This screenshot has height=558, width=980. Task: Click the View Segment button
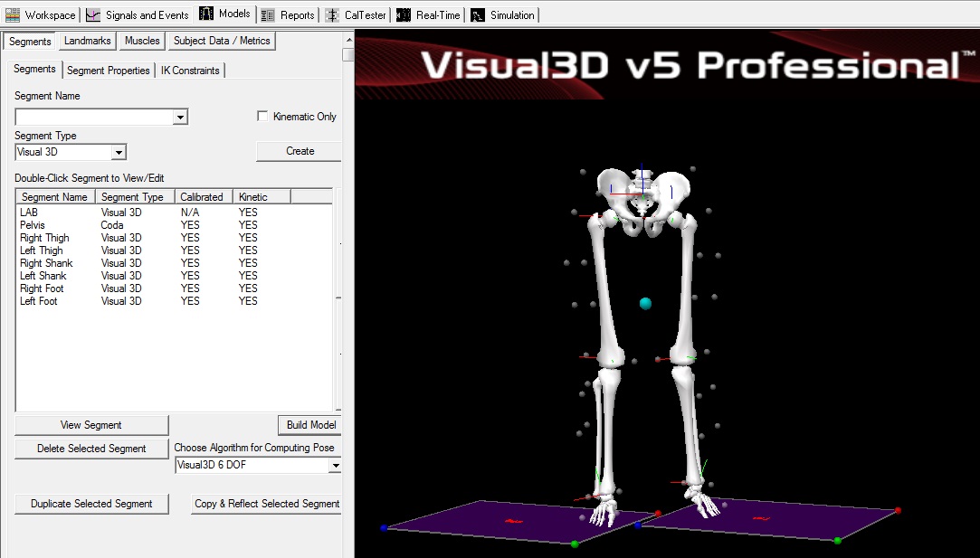coord(91,425)
